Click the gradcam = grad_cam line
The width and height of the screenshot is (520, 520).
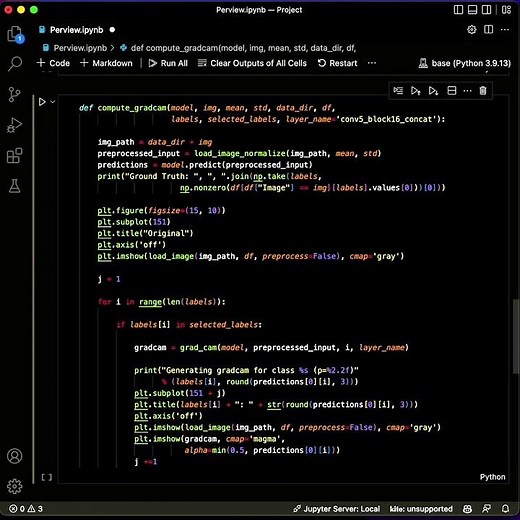pos(271,348)
